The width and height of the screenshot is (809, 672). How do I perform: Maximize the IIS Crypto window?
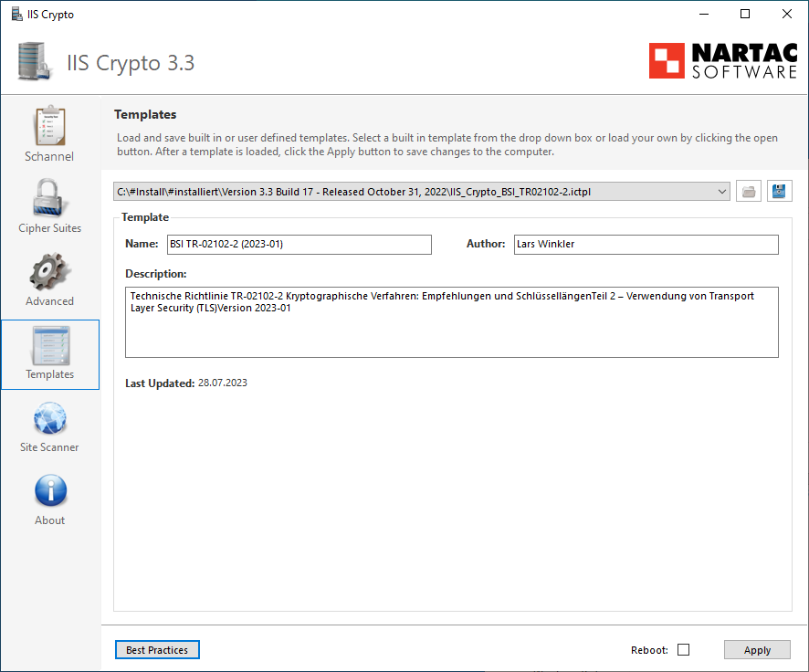pos(745,14)
